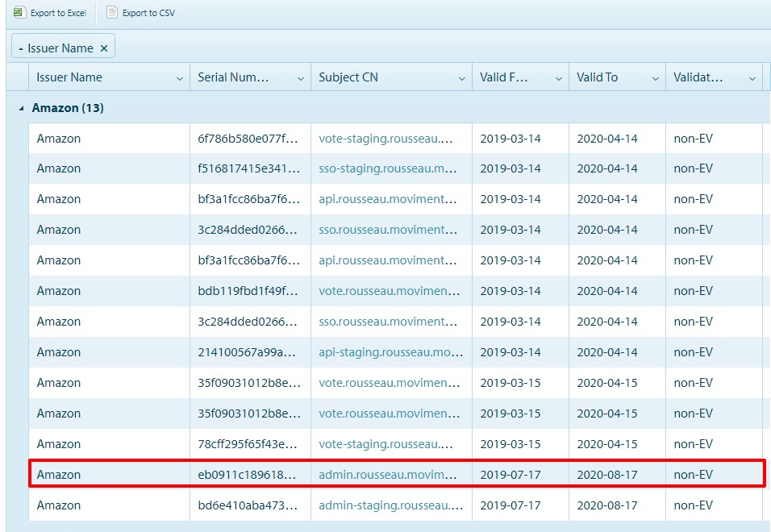Open vote-staging.rousseau link in the 6f786b580e077f row
771x532 pixels.
(385, 139)
